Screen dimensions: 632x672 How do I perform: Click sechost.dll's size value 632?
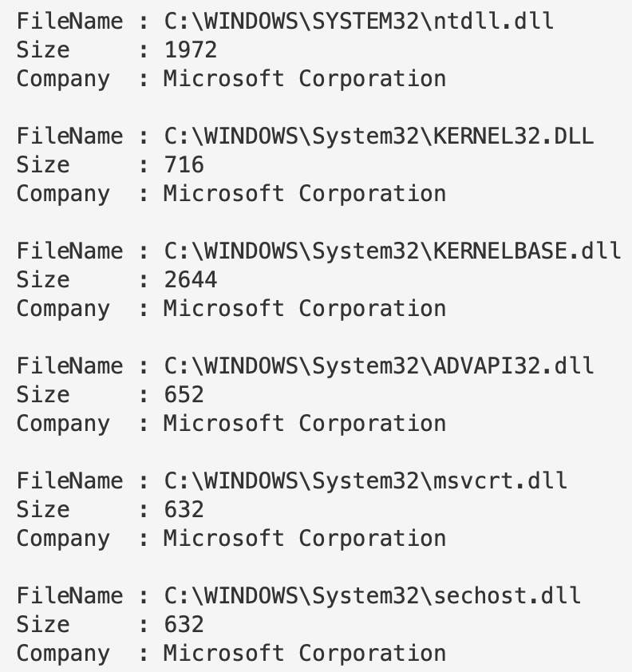(x=184, y=624)
